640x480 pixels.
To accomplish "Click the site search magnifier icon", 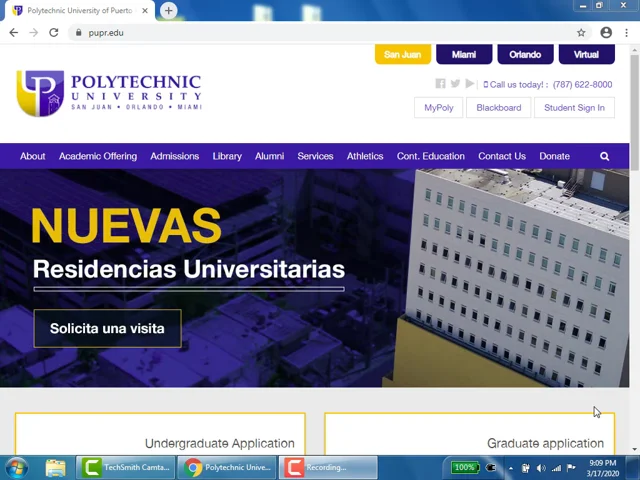I will pos(604,156).
